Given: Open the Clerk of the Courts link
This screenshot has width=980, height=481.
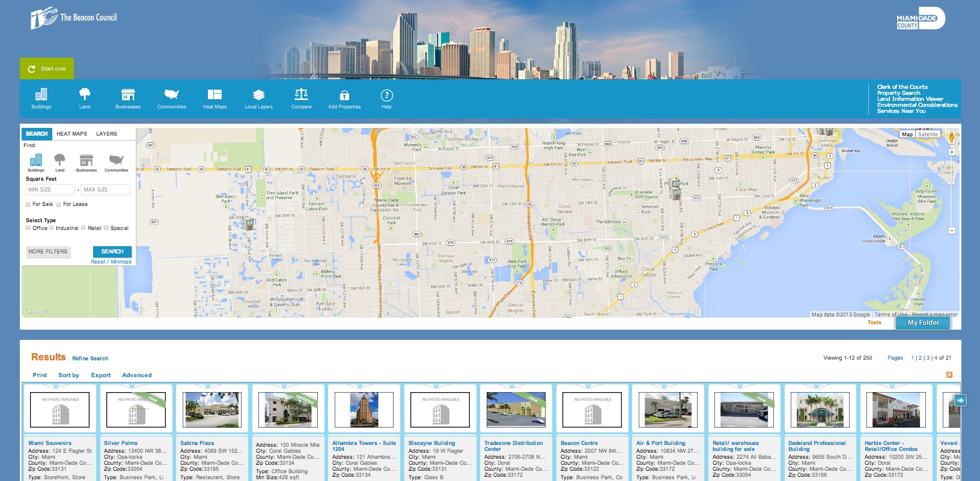Looking at the screenshot, I should (x=902, y=87).
